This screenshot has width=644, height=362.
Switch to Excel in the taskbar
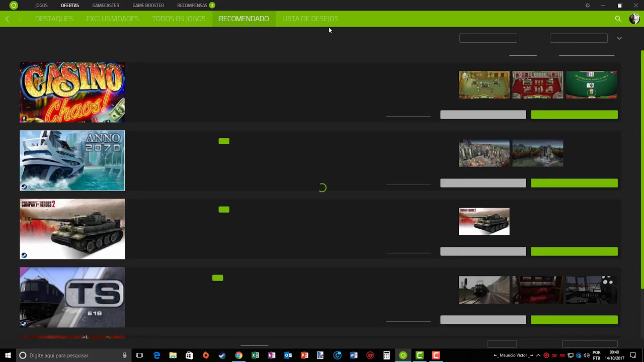tap(255, 355)
